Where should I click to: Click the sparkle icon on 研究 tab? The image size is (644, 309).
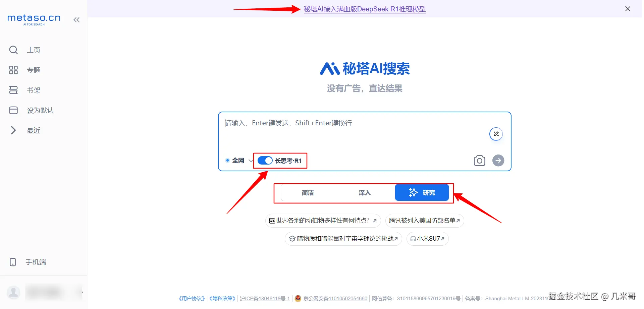tap(413, 192)
